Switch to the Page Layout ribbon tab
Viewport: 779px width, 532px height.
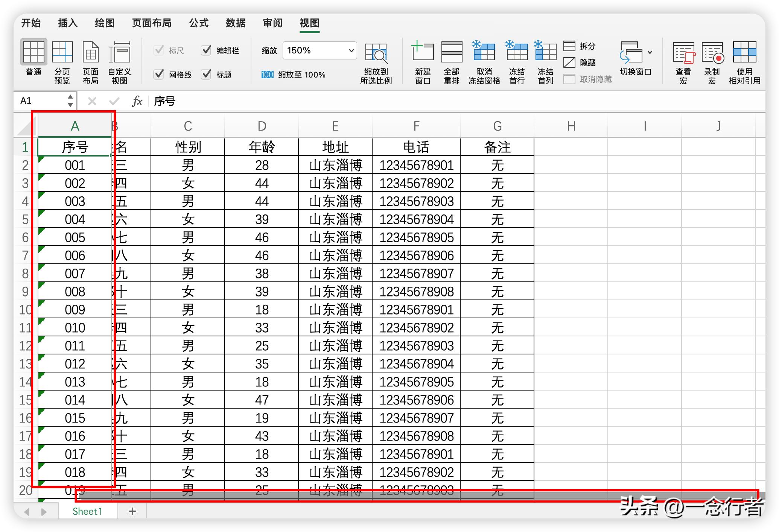pos(152,23)
